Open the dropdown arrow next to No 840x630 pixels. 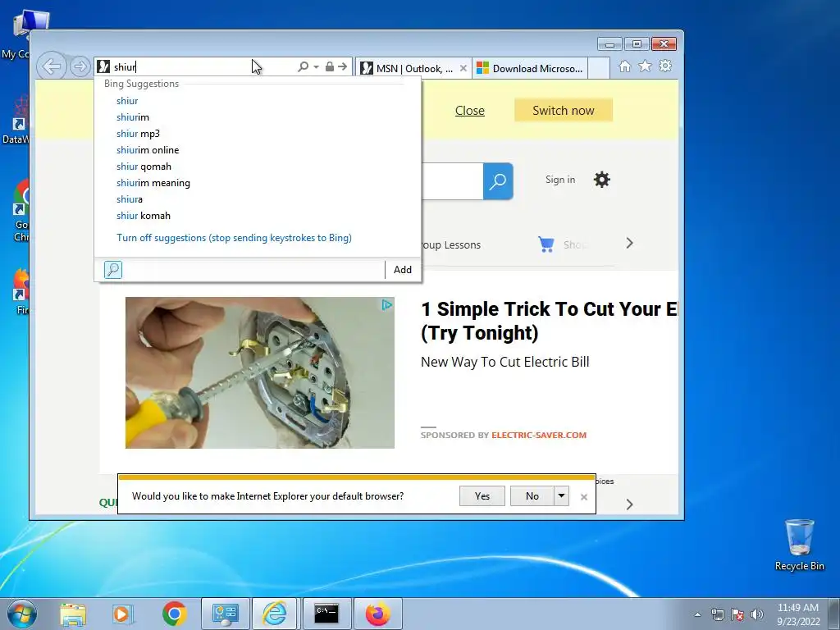(x=561, y=496)
